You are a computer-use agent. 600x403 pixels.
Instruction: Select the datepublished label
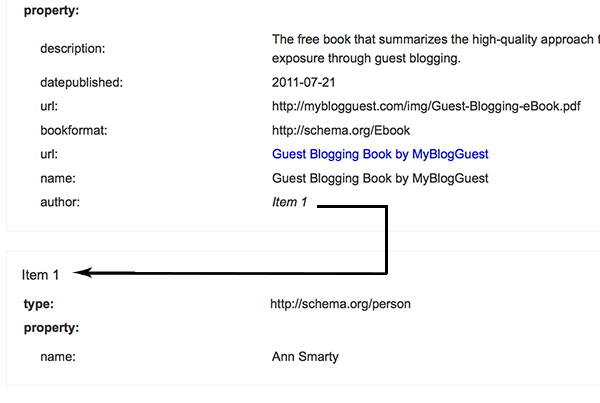click(82, 82)
